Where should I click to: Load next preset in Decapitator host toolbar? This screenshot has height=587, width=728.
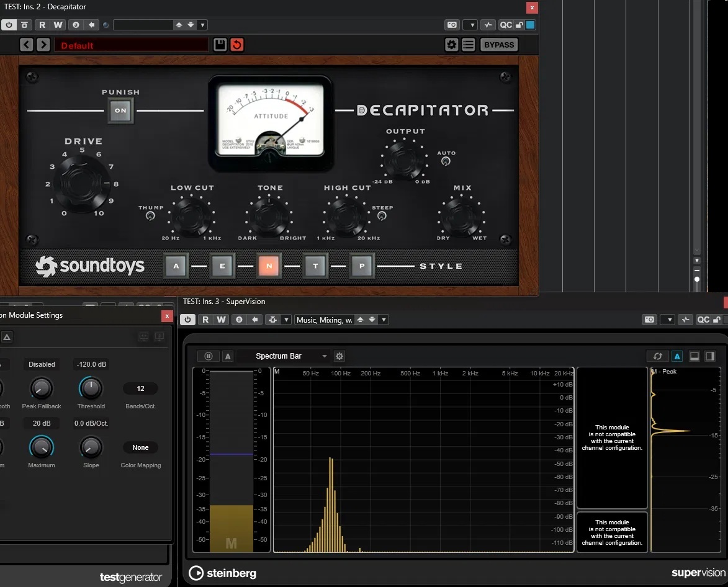[191, 25]
